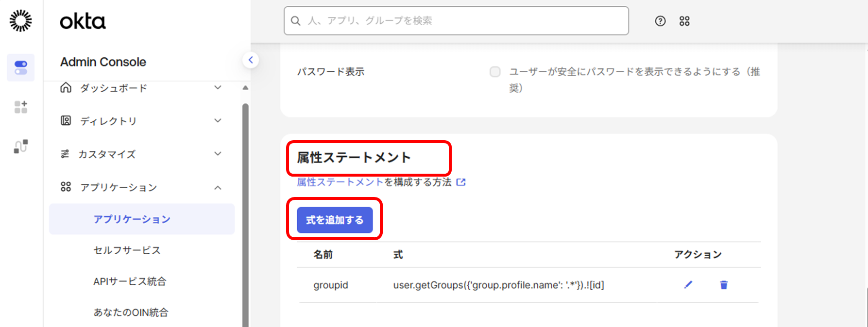The width and height of the screenshot is (868, 327).
Task: Click the カスタマイズ sliders icon
Action: click(x=65, y=154)
